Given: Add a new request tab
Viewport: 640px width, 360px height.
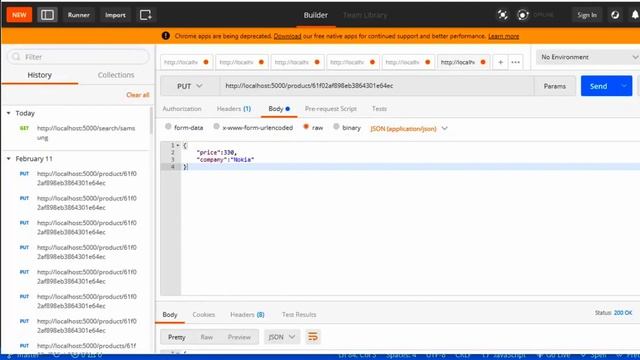Looking at the screenshot, I should click(500, 62).
